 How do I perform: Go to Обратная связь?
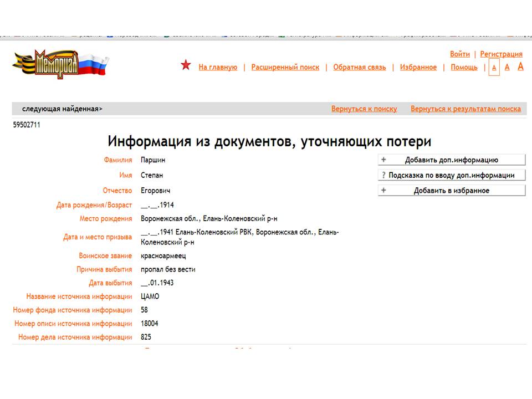[359, 67]
